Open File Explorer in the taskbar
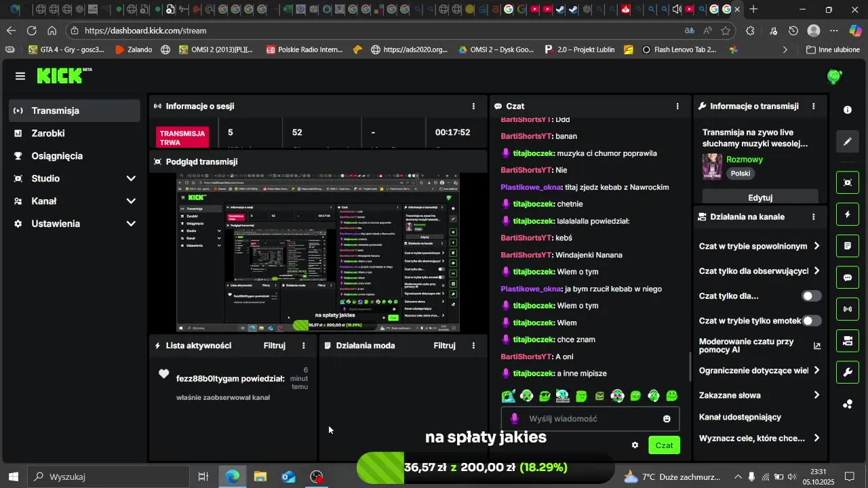The image size is (868, 488). pos(260,476)
